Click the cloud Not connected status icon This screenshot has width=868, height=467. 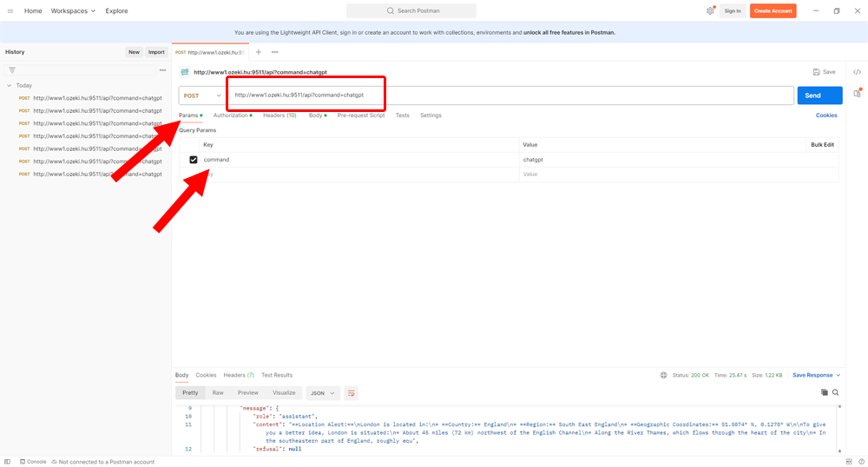pos(54,462)
